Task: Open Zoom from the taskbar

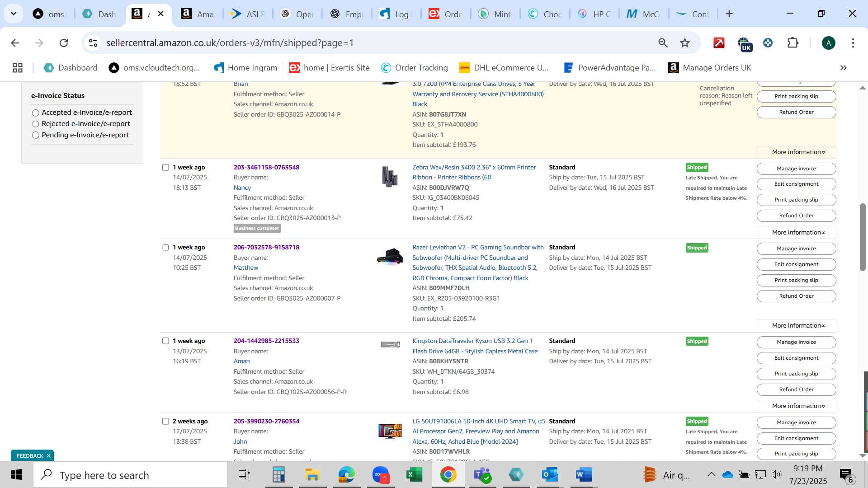Action: pyautogui.click(x=381, y=475)
